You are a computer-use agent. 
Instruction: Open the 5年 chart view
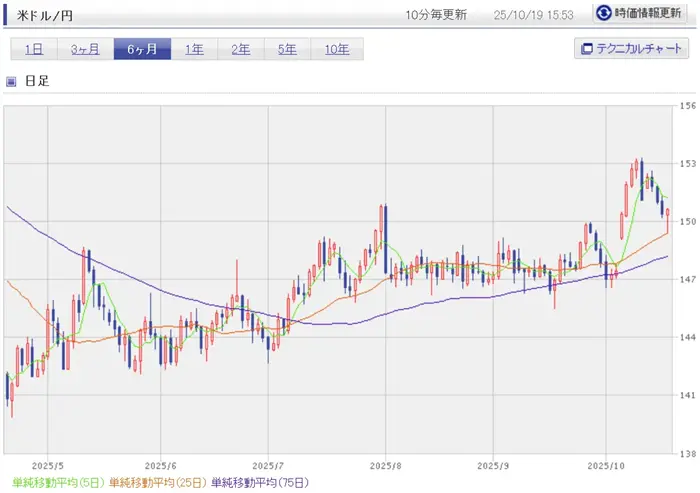288,49
